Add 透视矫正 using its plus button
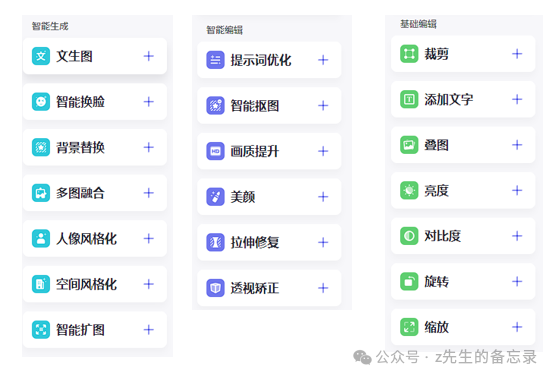Image resolution: width=555 pixels, height=379 pixels. pos(323,288)
